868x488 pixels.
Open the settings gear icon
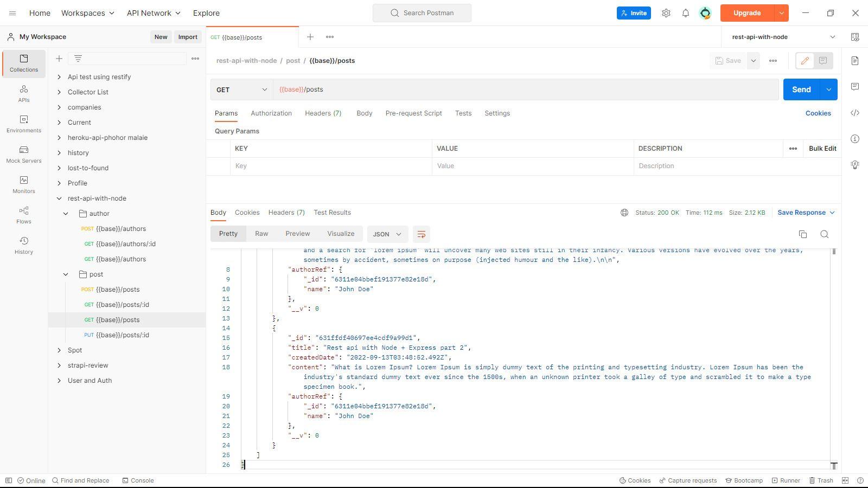pyautogui.click(x=666, y=13)
